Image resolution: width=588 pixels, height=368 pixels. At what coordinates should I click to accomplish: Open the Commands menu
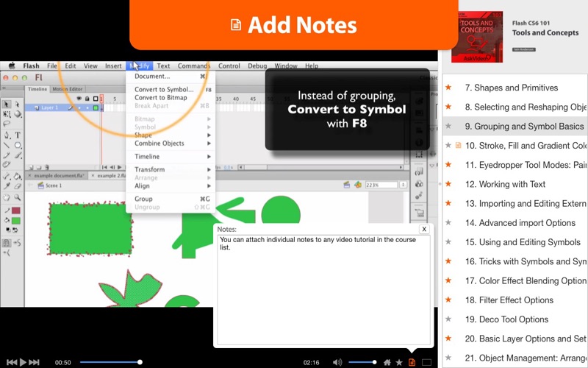(194, 66)
